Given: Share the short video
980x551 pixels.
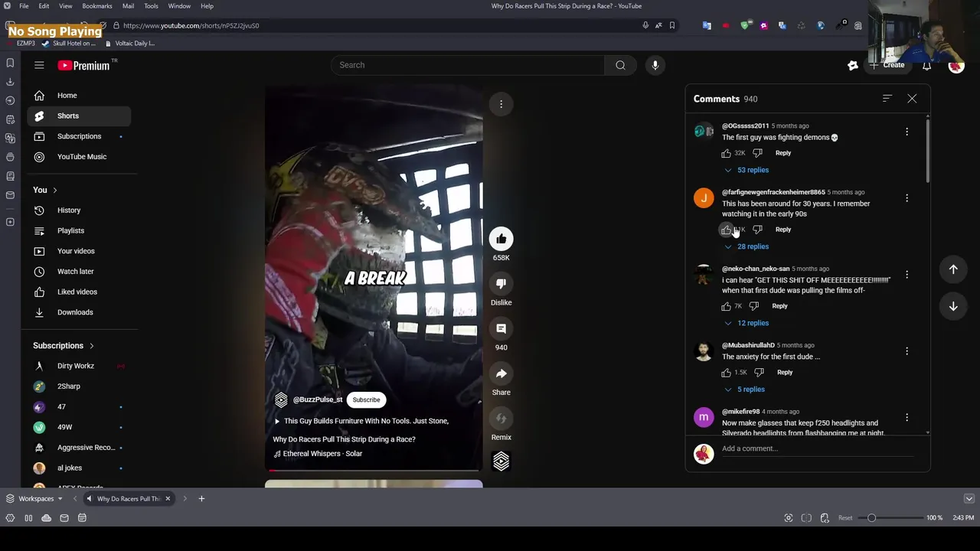Looking at the screenshot, I should [501, 373].
